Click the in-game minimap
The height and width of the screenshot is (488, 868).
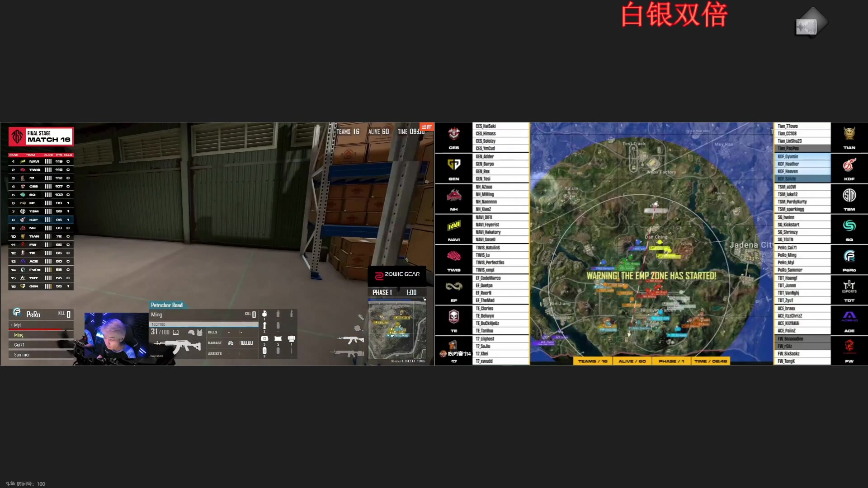point(397,331)
